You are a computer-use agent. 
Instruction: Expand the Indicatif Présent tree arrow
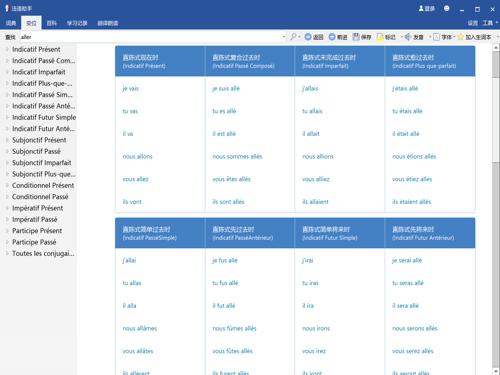click(x=7, y=49)
